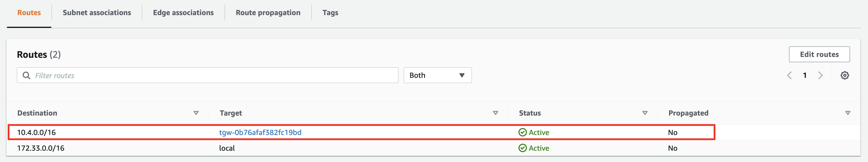The height and width of the screenshot is (162, 868).
Task: Click the Edit routes button
Action: pos(819,55)
